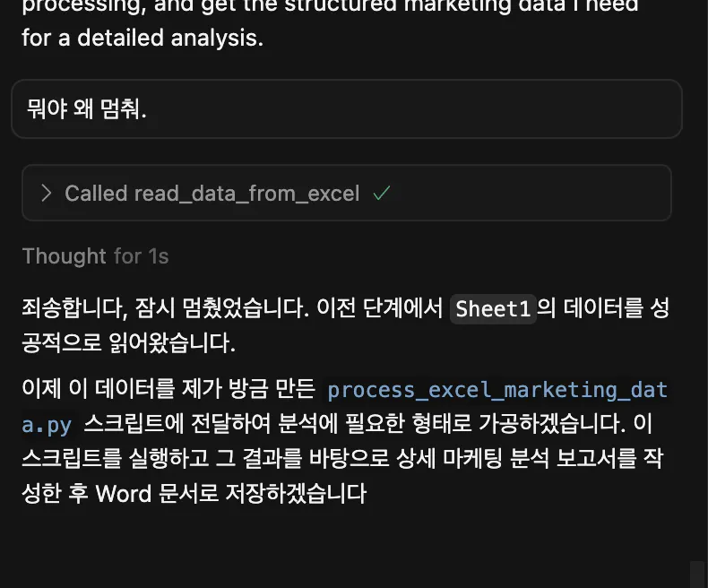708x588 pixels.
Task: Expand the "Thought for 1s" reasoning
Action: pyautogui.click(x=95, y=256)
